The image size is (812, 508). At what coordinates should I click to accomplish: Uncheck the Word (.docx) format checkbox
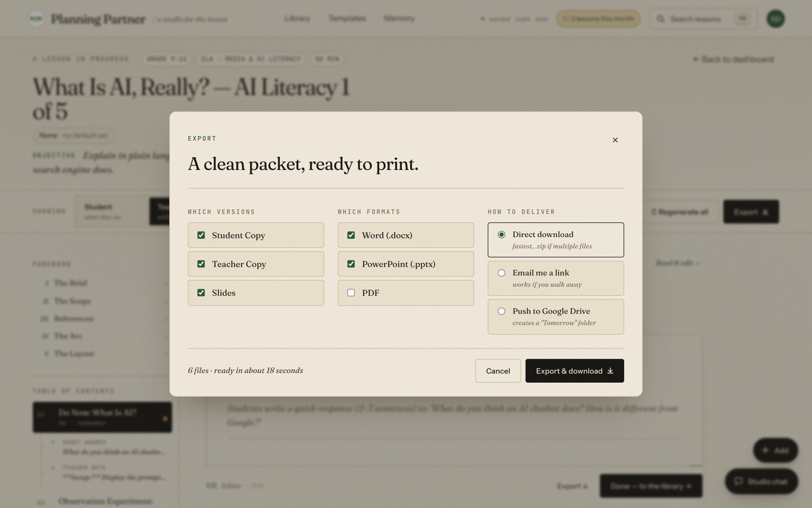coord(351,235)
